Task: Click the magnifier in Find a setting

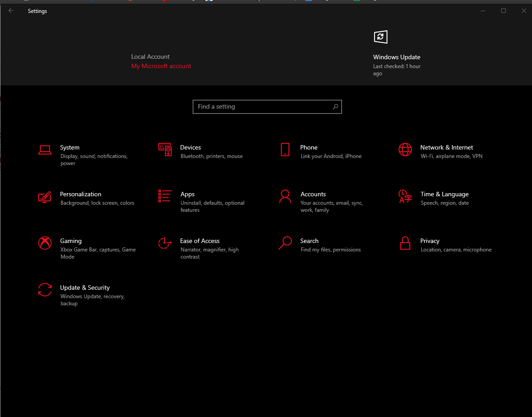Action: point(335,107)
